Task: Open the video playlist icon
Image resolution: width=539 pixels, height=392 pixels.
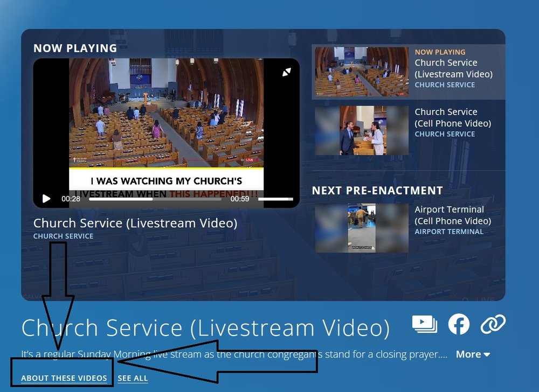Action: (x=425, y=324)
